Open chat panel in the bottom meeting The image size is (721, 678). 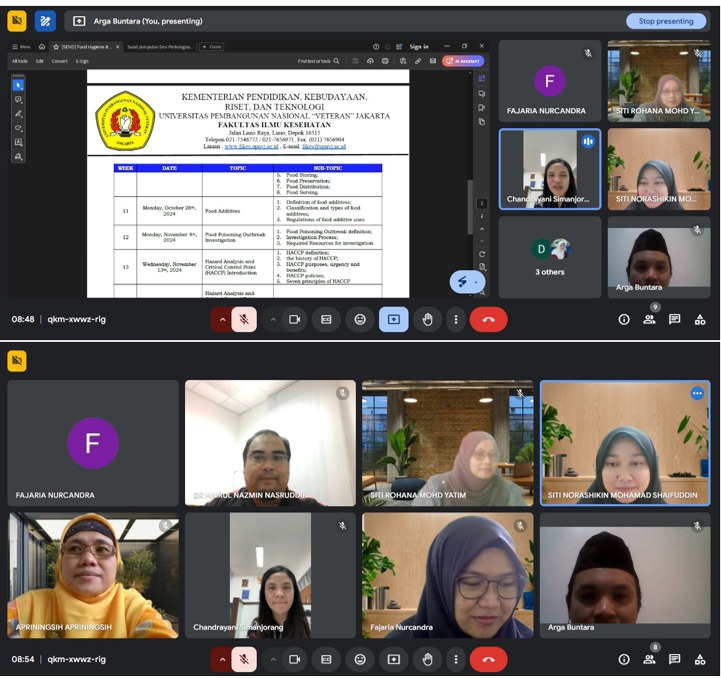coord(675,660)
